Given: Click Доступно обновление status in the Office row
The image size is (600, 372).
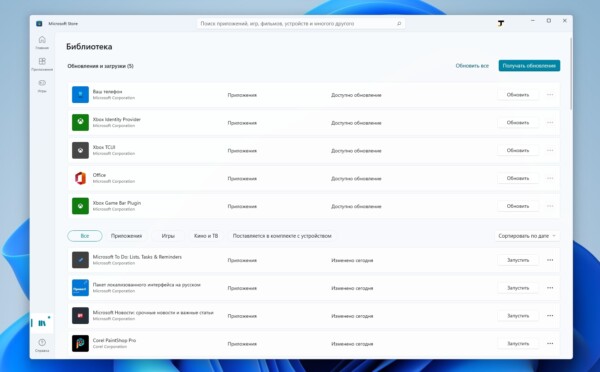Looking at the screenshot, I should point(356,178).
